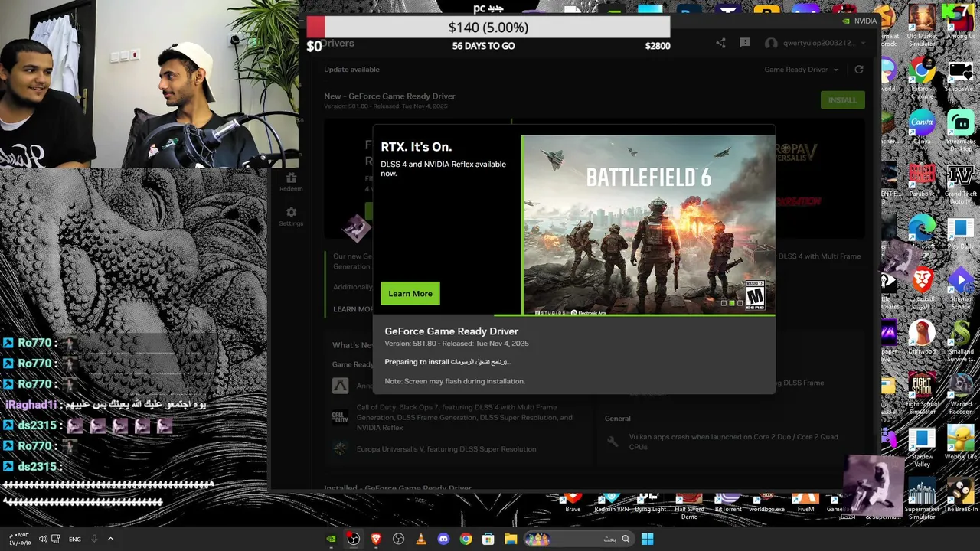Open Microsoft Store from the taskbar
Image resolution: width=980 pixels, height=551 pixels.
click(x=488, y=539)
